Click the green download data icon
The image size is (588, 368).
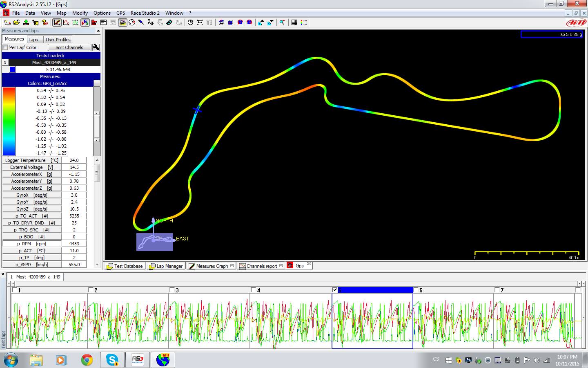[x=26, y=22]
